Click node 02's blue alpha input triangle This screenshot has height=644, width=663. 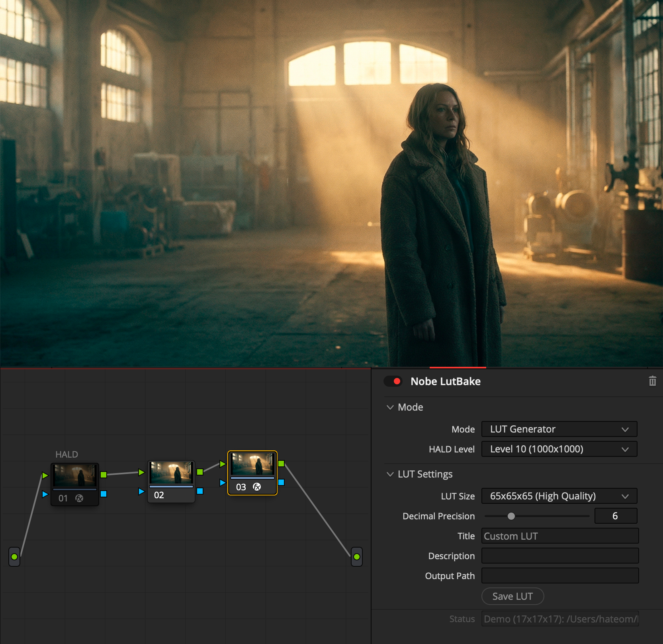pos(141,491)
